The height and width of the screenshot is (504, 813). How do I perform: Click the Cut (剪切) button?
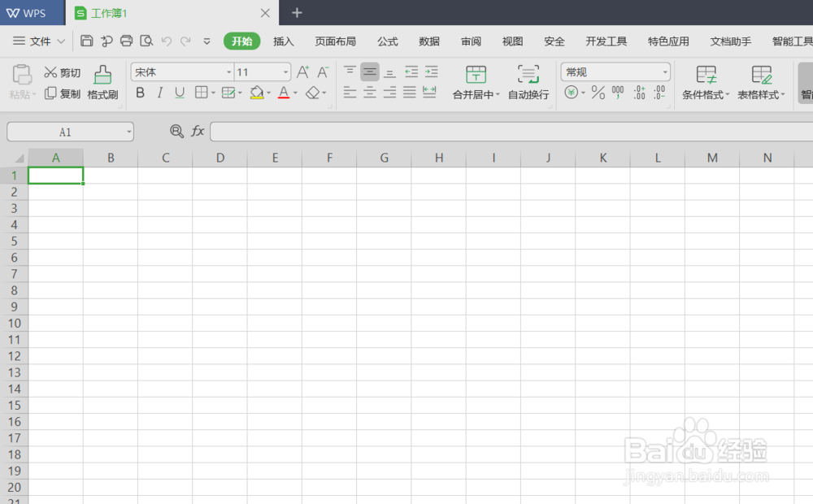click(63, 72)
